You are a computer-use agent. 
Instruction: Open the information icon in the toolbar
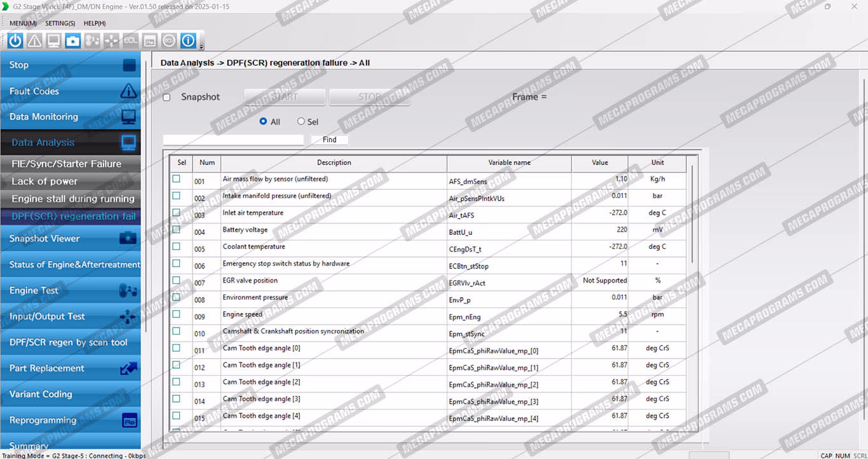coord(188,41)
